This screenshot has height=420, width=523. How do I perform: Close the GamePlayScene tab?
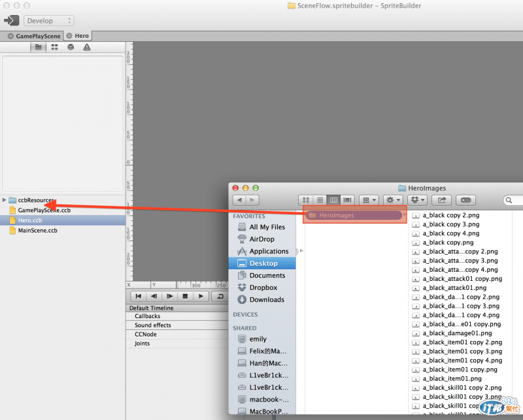(x=10, y=36)
